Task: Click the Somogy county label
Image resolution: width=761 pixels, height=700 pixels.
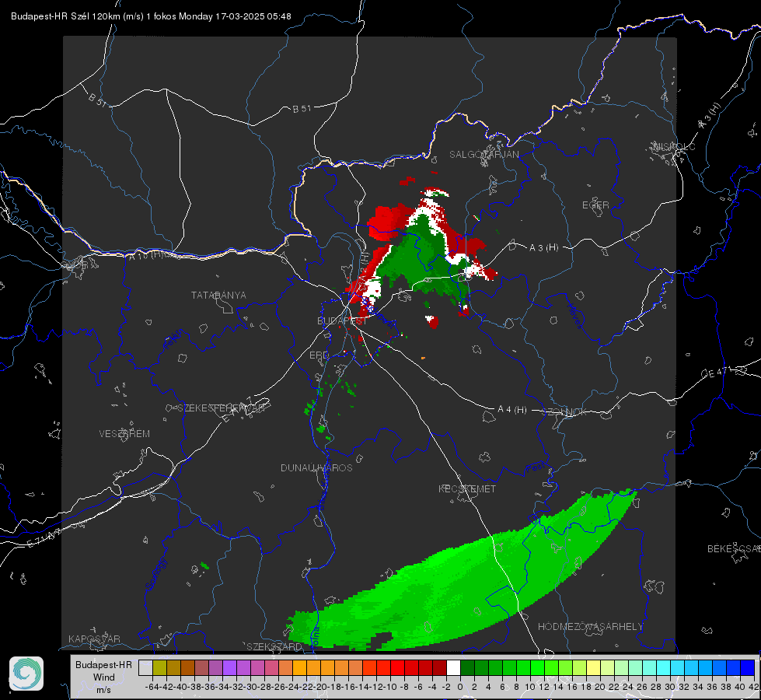Action: coord(155,575)
